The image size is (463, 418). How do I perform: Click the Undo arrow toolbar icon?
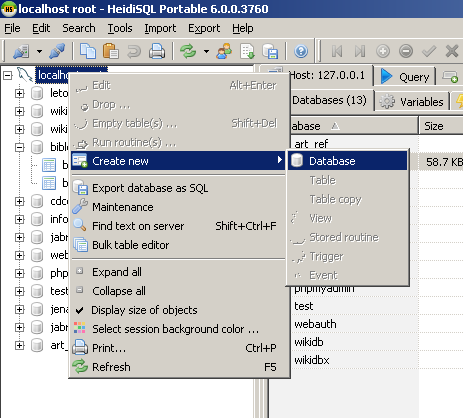click(134, 52)
